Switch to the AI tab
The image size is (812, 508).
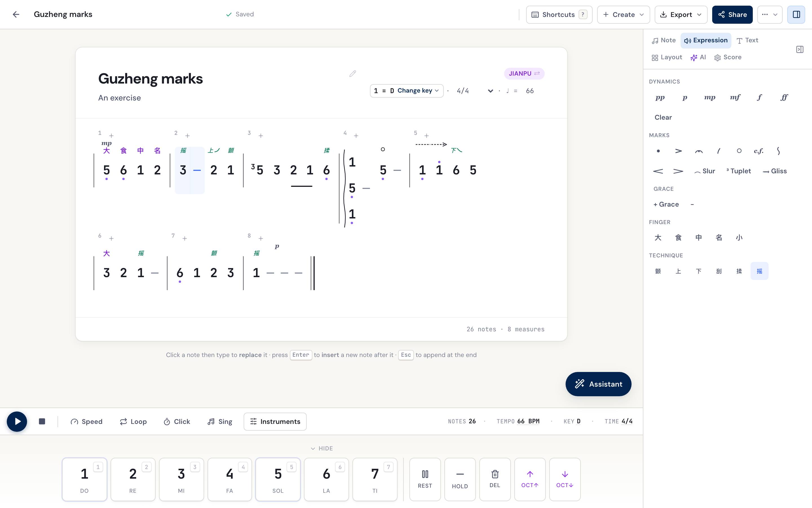click(x=698, y=58)
